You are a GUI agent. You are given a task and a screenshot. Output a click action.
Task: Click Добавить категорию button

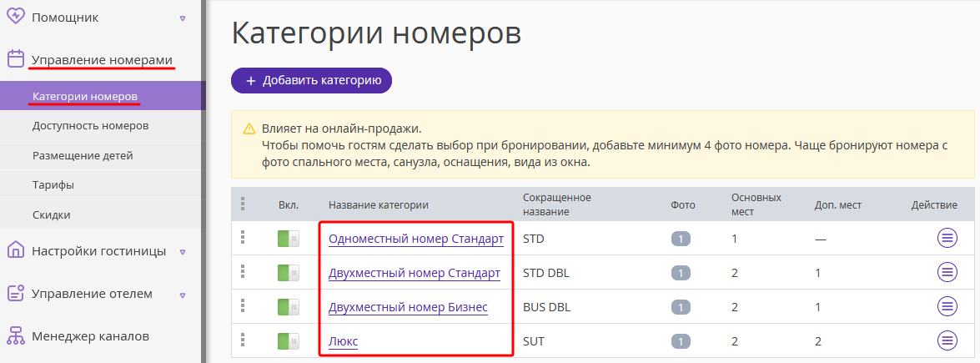click(311, 81)
